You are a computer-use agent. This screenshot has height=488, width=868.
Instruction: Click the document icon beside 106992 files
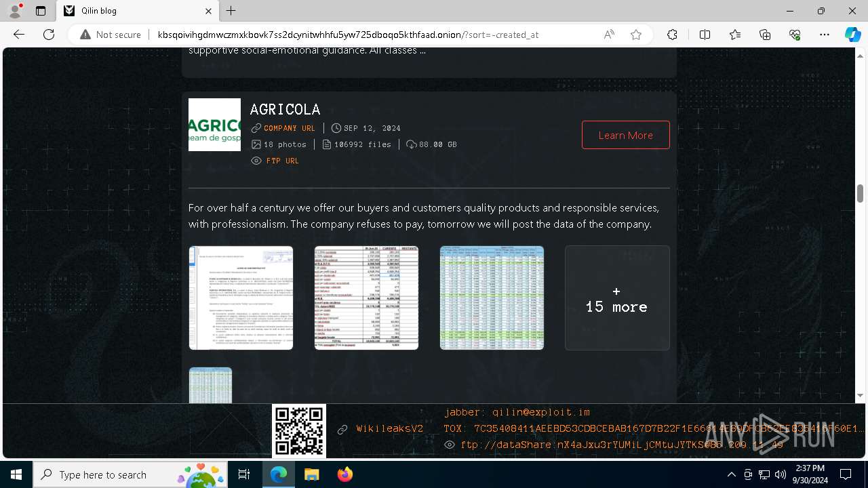(327, 144)
